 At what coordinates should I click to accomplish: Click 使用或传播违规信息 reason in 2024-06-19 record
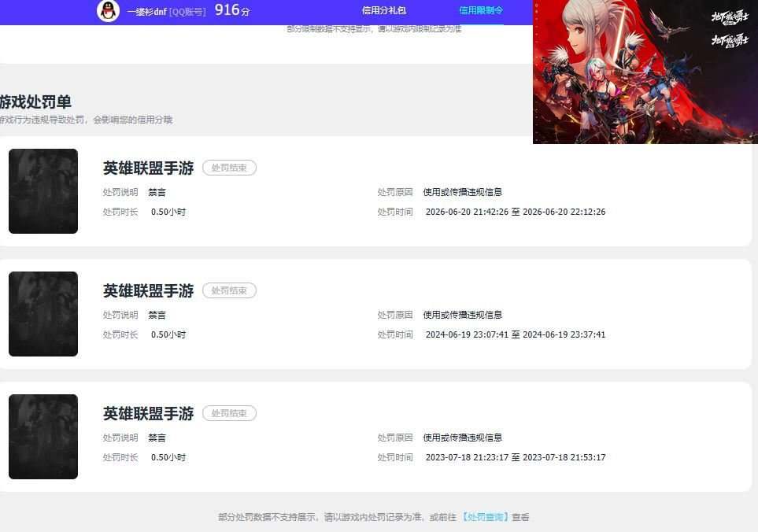pos(463,315)
